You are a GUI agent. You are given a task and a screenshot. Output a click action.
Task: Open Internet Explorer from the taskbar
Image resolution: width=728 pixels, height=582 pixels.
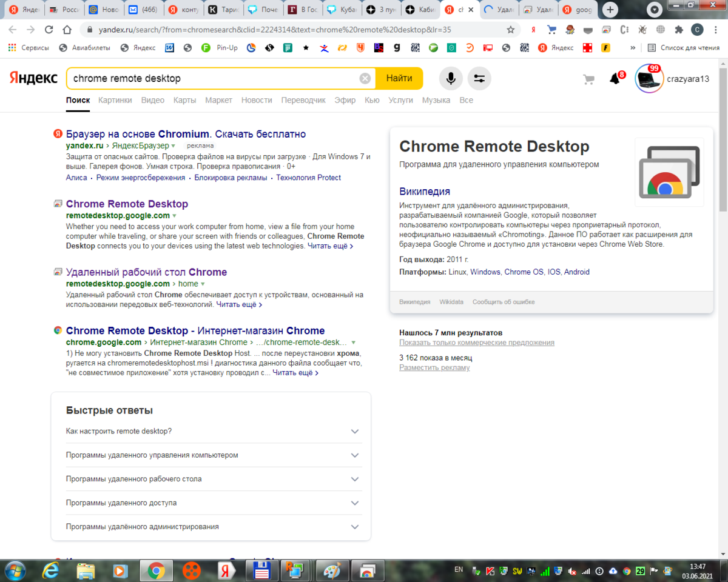pyautogui.click(x=51, y=570)
